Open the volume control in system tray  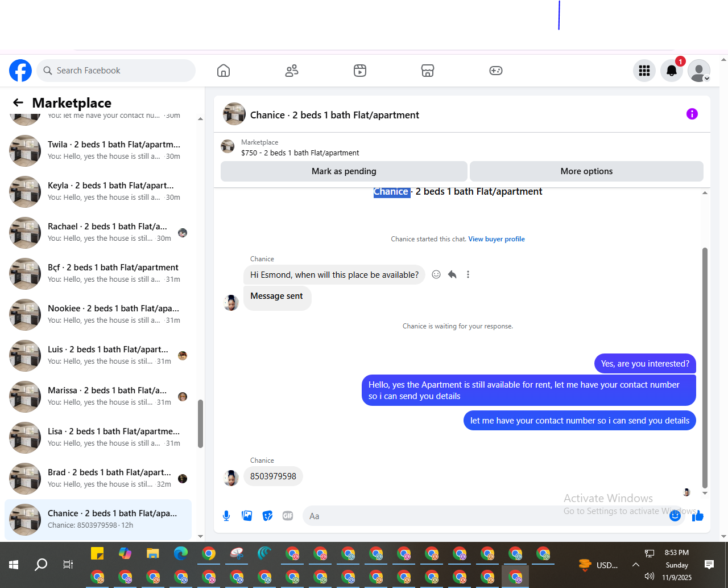[x=649, y=576]
